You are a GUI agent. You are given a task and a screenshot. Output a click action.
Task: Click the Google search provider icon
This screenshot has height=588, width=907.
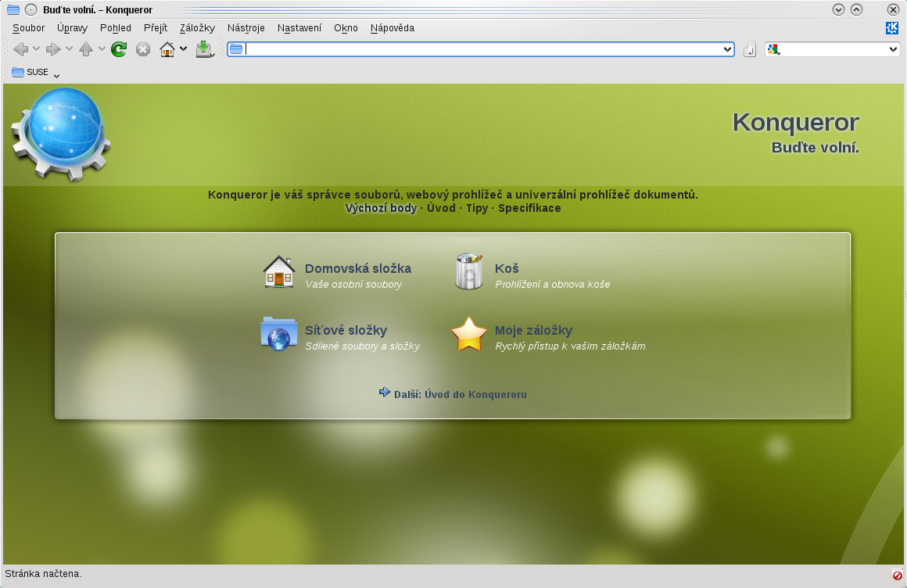tap(774, 50)
